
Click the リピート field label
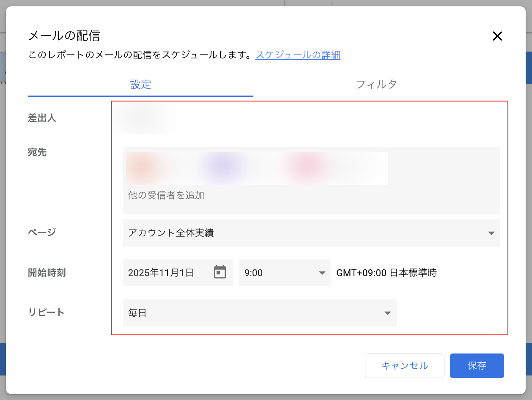point(46,312)
